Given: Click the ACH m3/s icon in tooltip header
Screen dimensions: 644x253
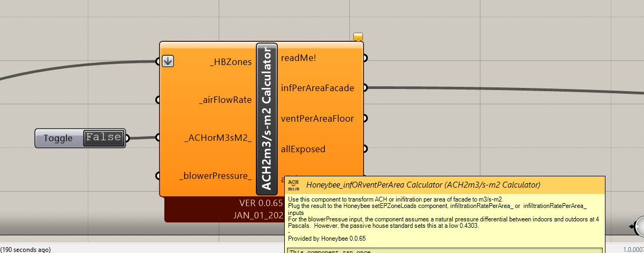Looking at the screenshot, I should [293, 185].
